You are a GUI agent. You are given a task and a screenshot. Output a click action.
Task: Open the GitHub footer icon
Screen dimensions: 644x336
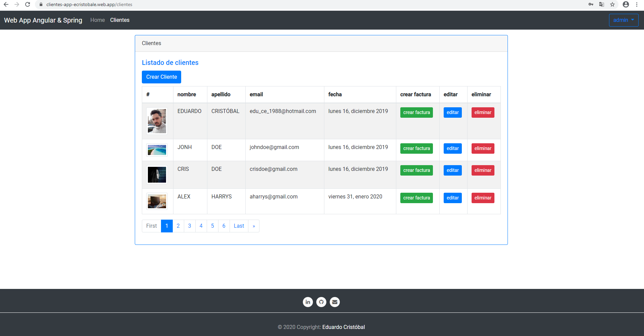321,302
